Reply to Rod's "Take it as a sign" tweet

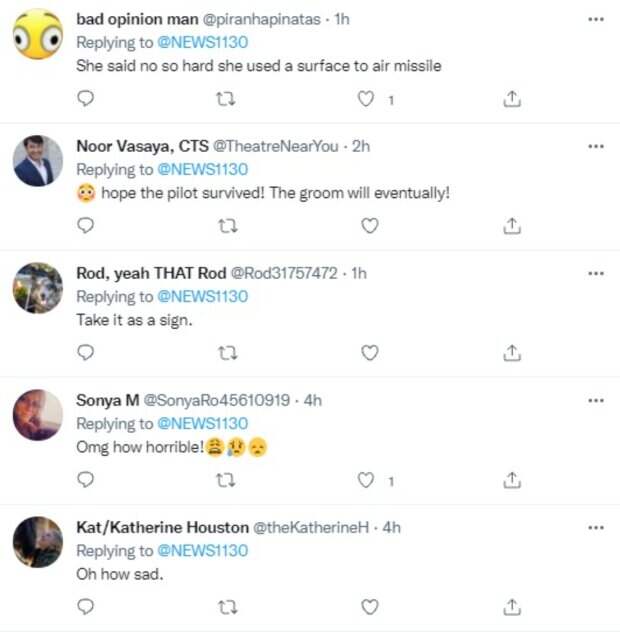[x=86, y=352]
